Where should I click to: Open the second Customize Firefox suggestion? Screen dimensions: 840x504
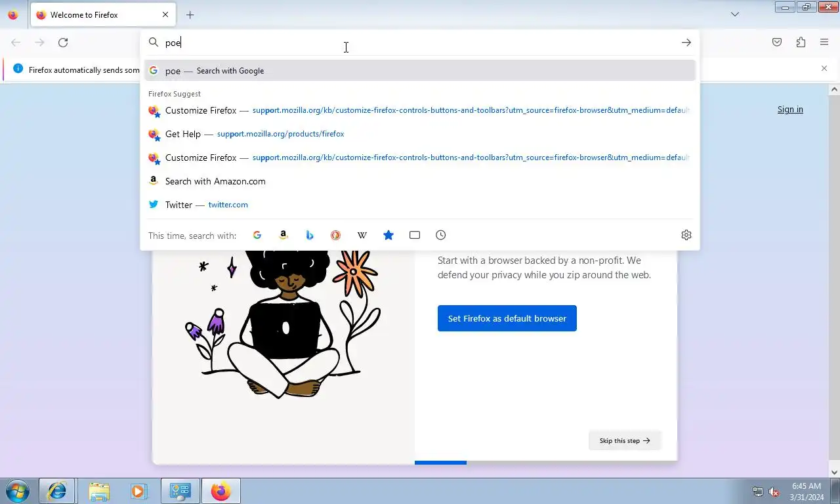click(x=420, y=157)
